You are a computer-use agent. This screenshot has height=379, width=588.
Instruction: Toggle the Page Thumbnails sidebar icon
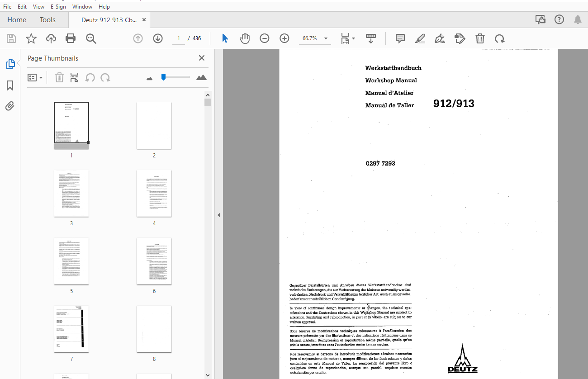pos(10,64)
